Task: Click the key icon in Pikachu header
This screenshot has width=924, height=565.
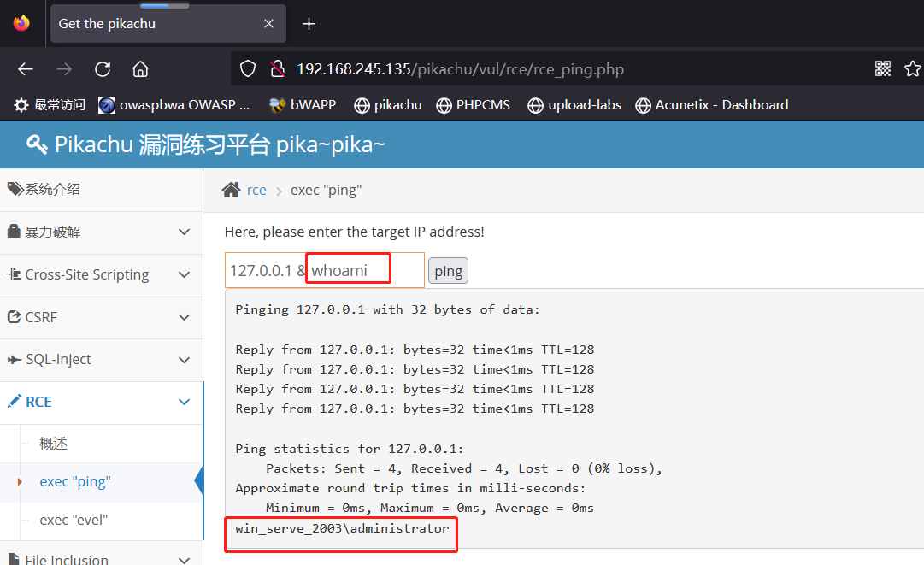Action: [37, 144]
